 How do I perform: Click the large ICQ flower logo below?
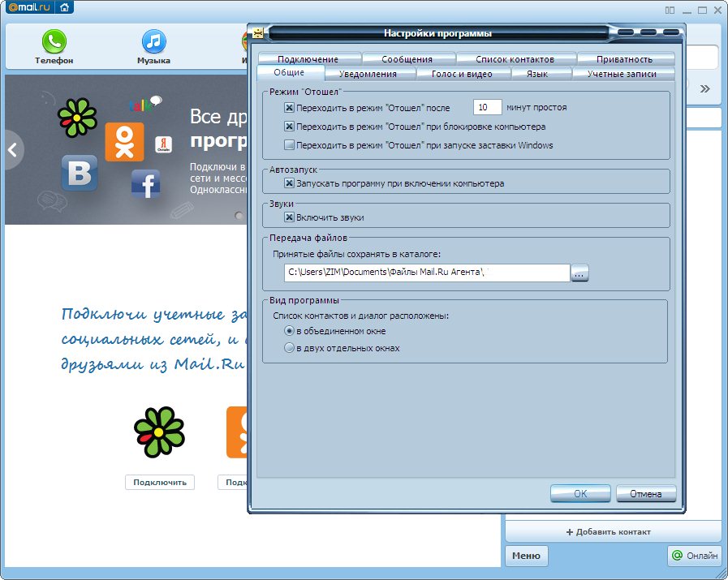[159, 432]
